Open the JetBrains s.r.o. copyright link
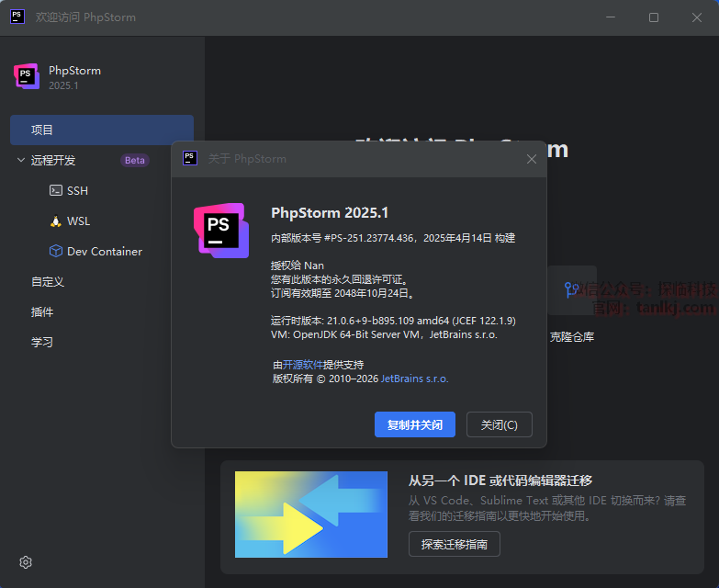 click(414, 379)
